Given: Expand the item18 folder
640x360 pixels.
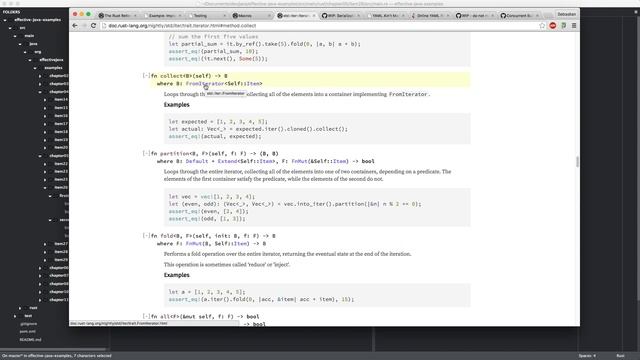Looking at the screenshot, I should pos(45,132).
